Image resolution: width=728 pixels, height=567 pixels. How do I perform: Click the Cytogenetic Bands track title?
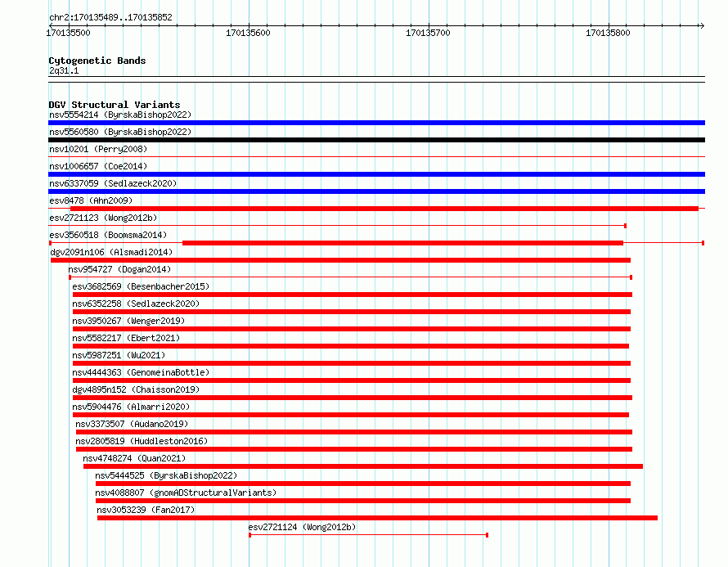point(97,61)
